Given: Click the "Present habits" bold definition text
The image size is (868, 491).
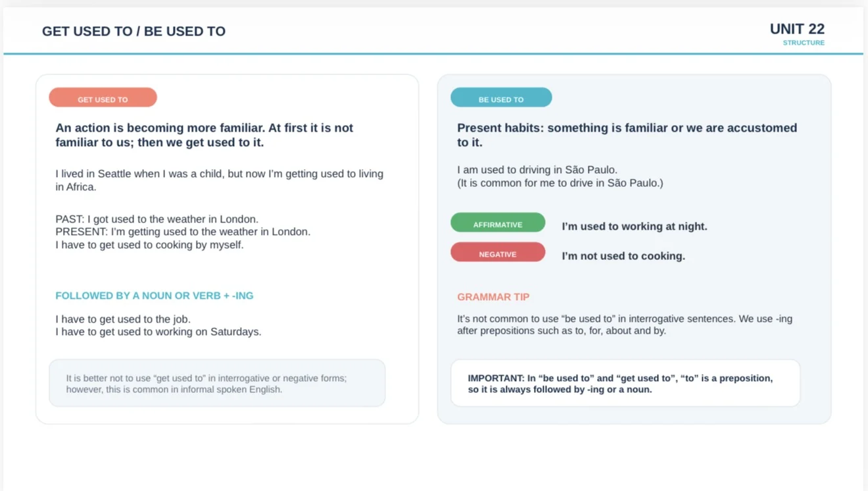Looking at the screenshot, I should (x=627, y=135).
